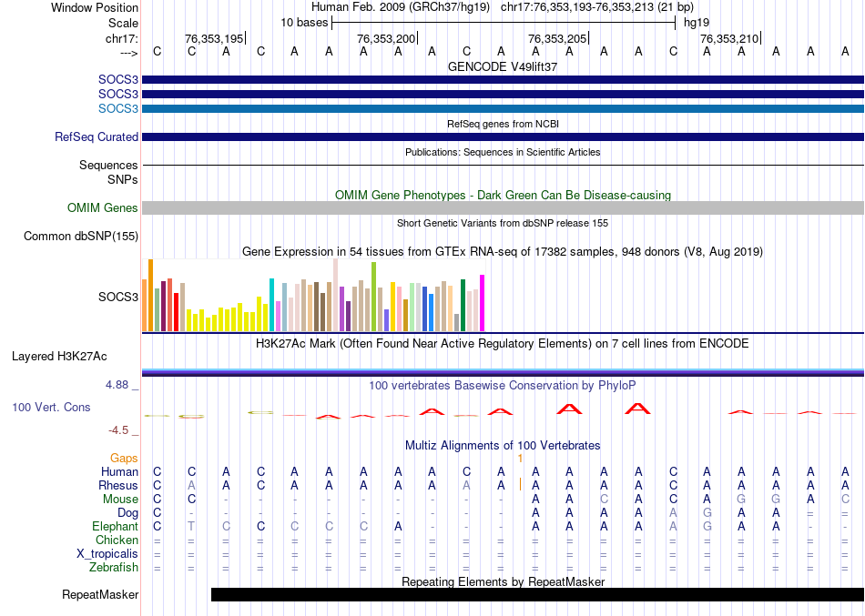Click the 'RefSeq Curated' label
The height and width of the screenshot is (616, 865).
[x=96, y=136]
